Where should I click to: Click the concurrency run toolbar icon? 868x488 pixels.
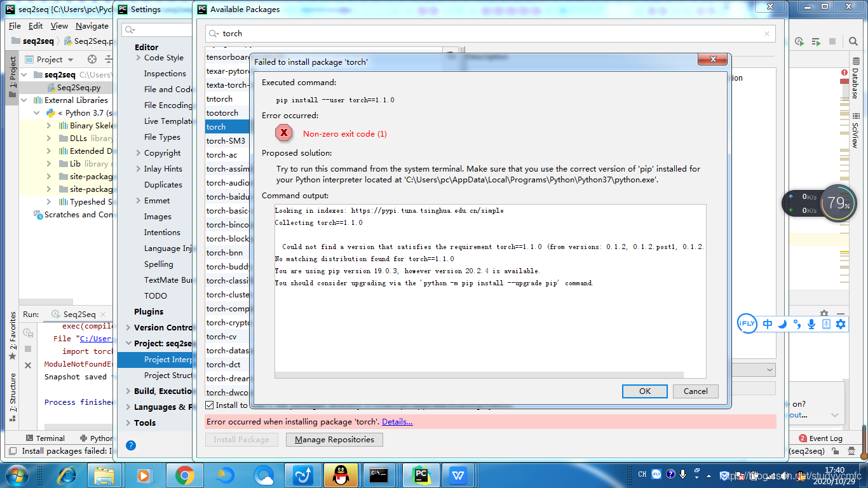point(817,41)
